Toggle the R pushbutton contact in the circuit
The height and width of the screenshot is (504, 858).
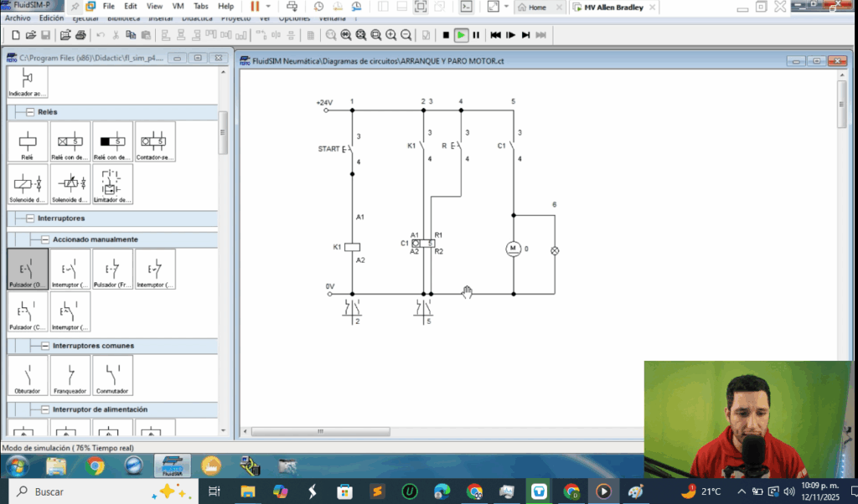[x=457, y=146]
